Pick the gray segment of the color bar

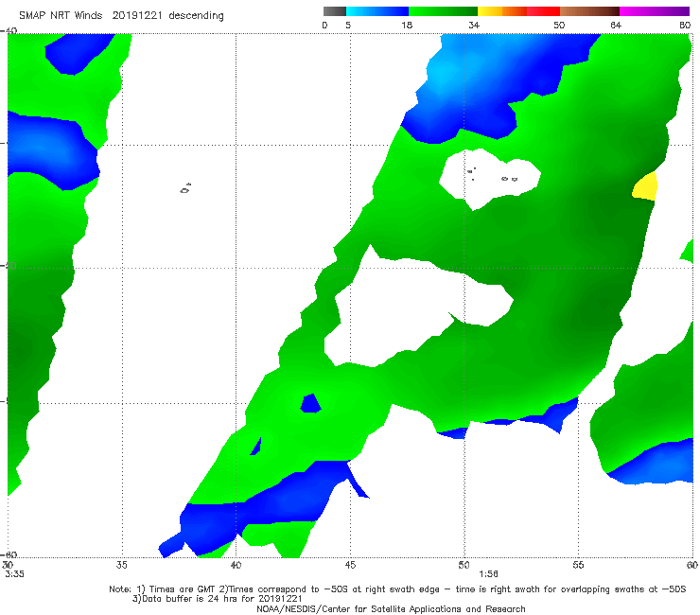(x=334, y=11)
